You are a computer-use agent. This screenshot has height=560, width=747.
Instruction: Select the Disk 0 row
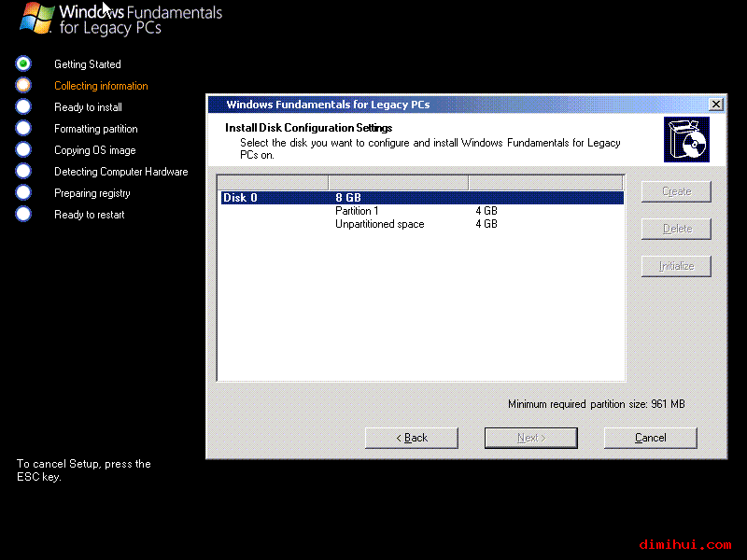tap(422, 198)
